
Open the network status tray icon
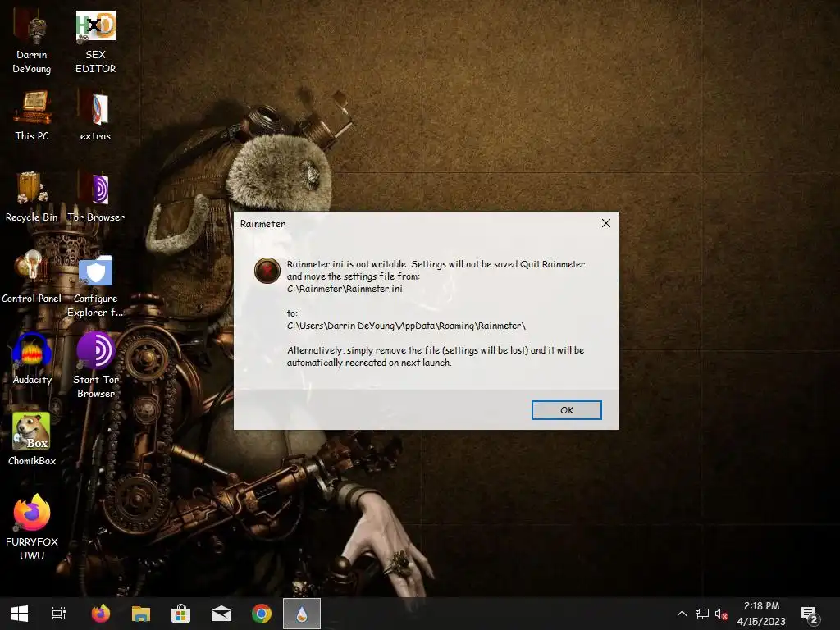coord(702,614)
